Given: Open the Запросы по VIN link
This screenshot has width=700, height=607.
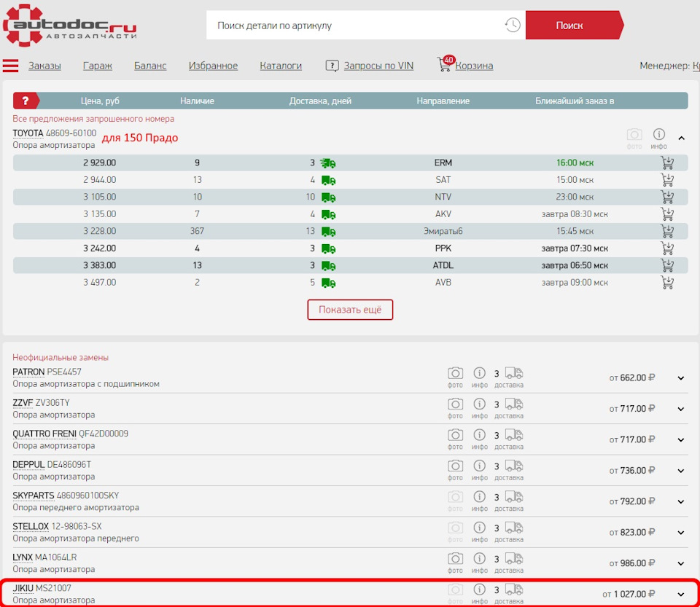Looking at the screenshot, I should click(x=378, y=66).
